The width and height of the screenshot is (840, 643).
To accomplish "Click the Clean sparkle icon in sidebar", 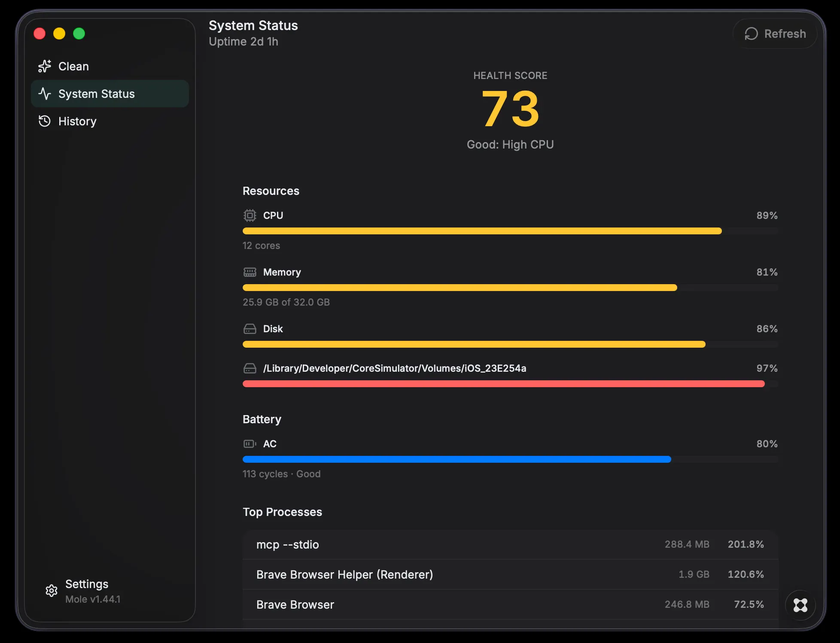I will 45,66.
